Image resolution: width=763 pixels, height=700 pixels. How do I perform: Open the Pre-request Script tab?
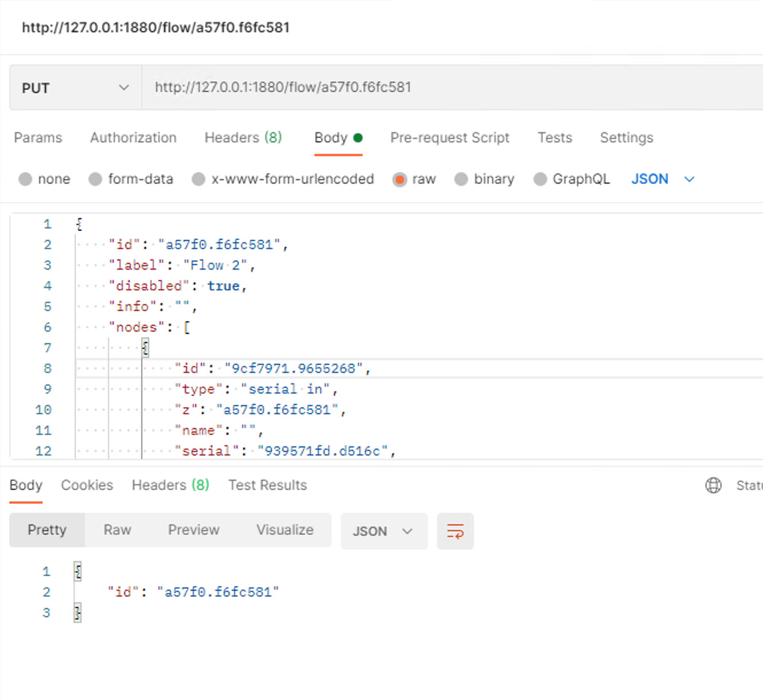450,138
